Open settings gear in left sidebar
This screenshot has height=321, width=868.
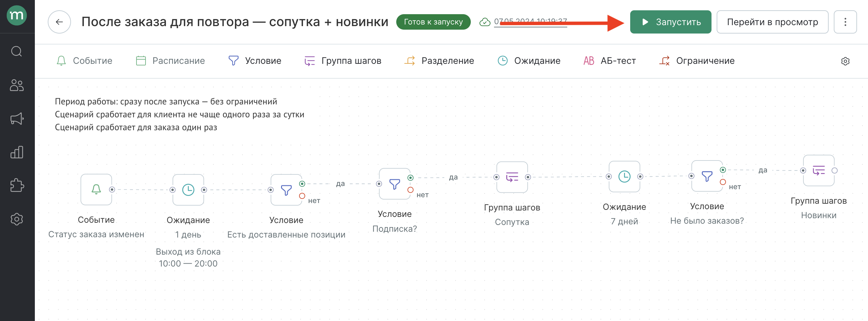tap(17, 219)
